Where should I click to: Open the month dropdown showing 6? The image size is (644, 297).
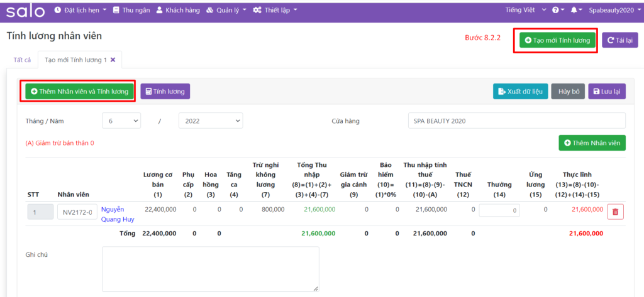point(121,121)
